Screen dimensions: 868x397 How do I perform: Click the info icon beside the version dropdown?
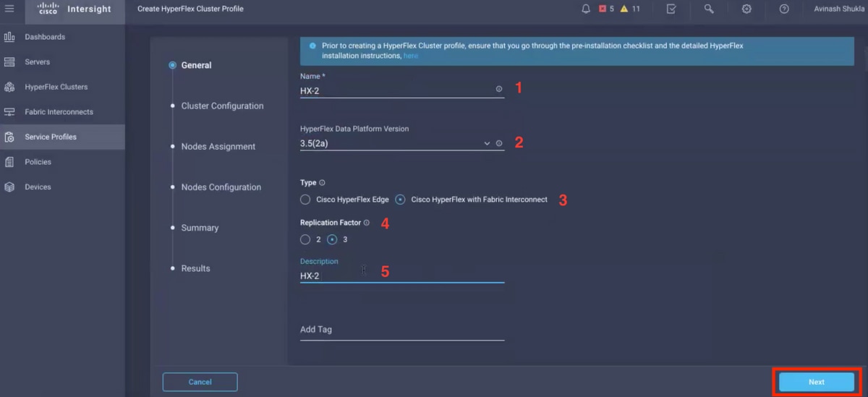click(499, 143)
